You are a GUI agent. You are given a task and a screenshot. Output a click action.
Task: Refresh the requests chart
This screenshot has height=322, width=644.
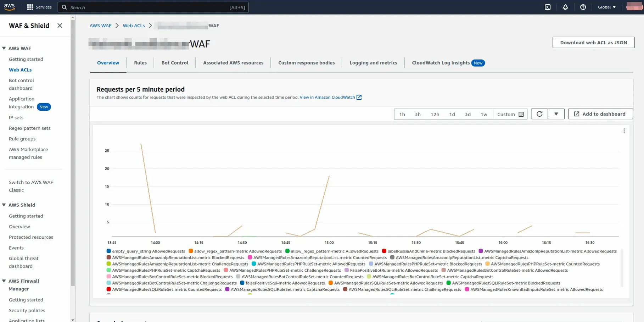click(x=539, y=114)
